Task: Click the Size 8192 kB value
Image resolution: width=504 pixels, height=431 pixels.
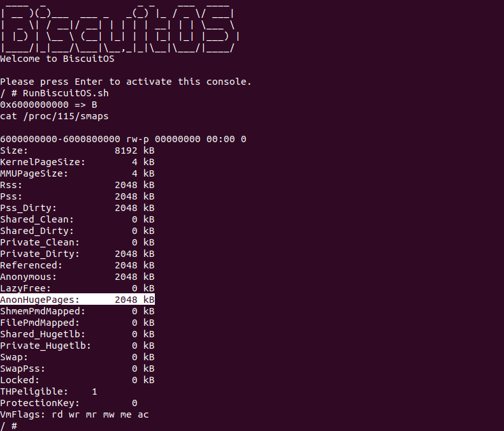Action: pyautogui.click(x=134, y=150)
